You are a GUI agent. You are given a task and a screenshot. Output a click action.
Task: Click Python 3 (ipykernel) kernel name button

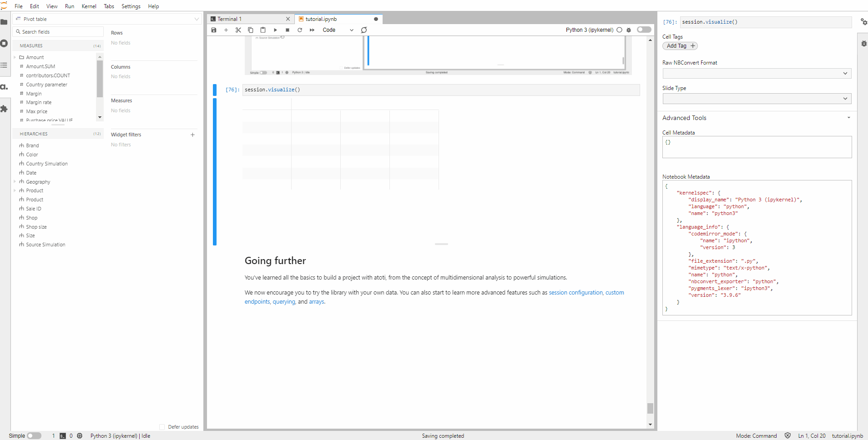point(590,30)
